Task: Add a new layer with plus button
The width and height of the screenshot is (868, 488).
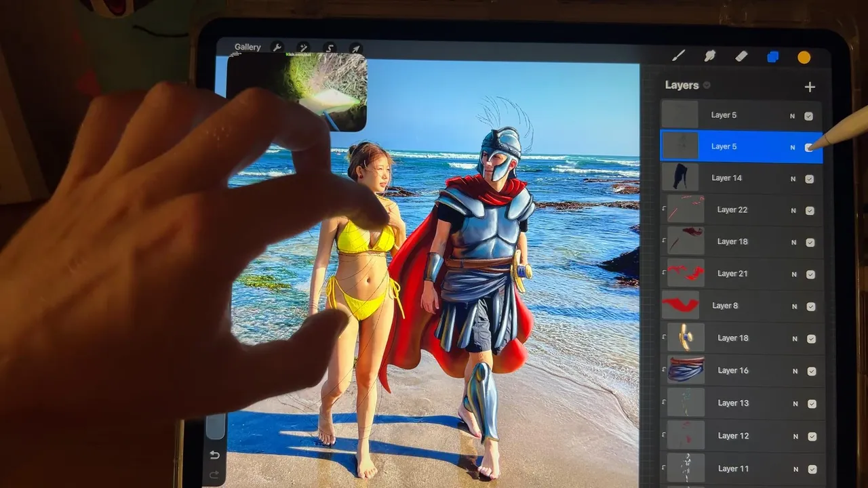Action: [810, 87]
